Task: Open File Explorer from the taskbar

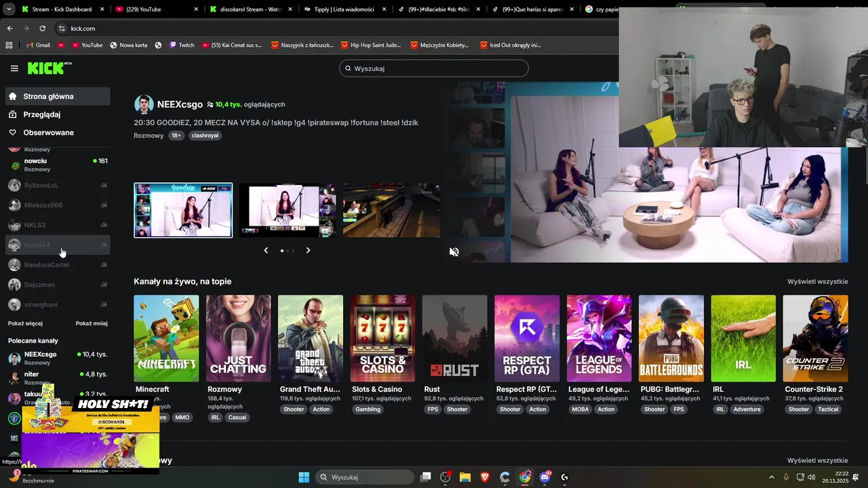Action: (x=465, y=477)
